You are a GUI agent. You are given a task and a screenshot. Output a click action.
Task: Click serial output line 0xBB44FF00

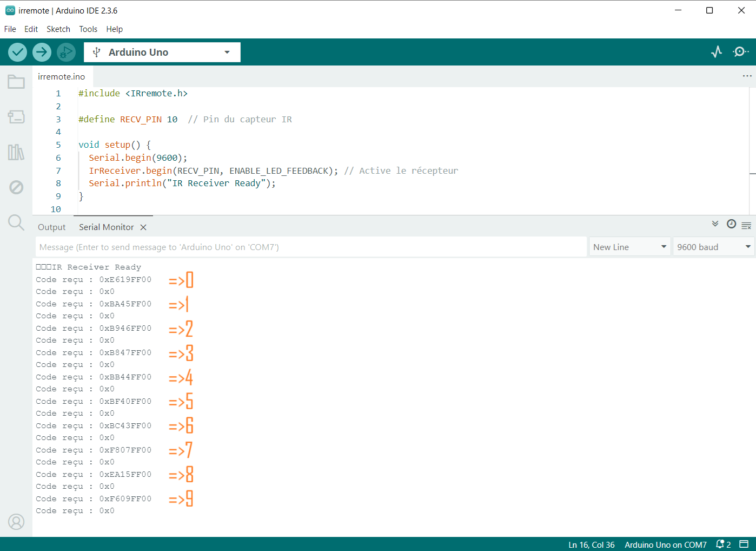click(94, 377)
